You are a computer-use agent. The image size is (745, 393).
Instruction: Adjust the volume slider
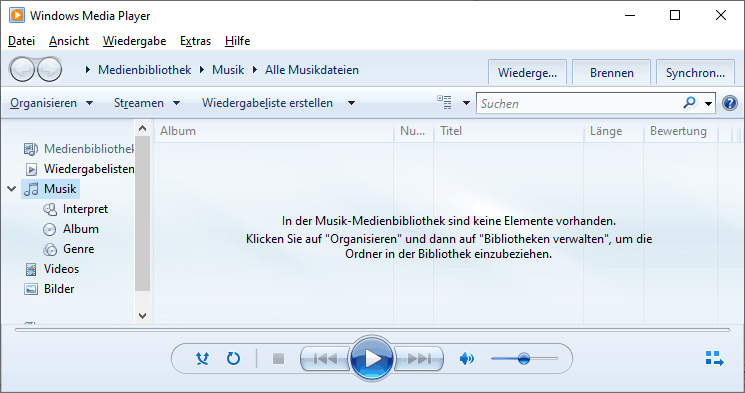click(525, 358)
